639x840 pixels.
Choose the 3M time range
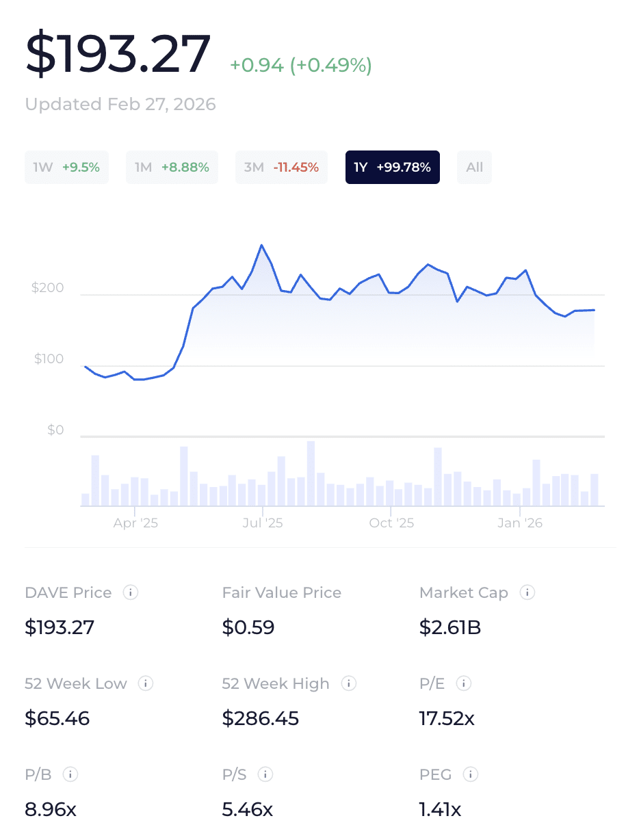point(281,168)
